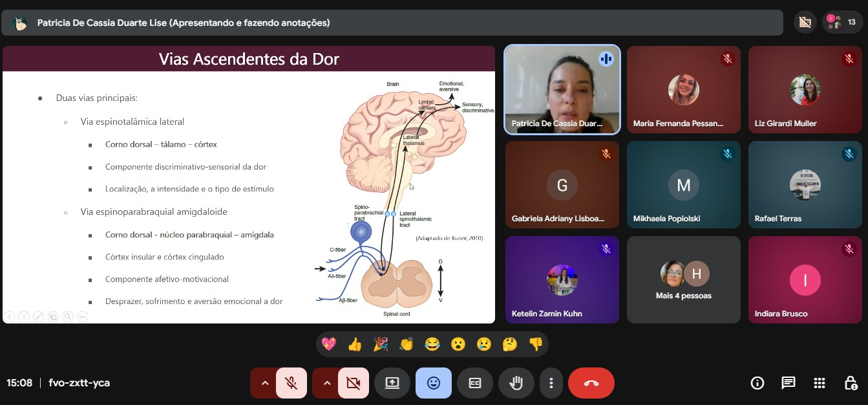
Task: Expand audio settings arrow beside microphone
Action: coord(264,383)
